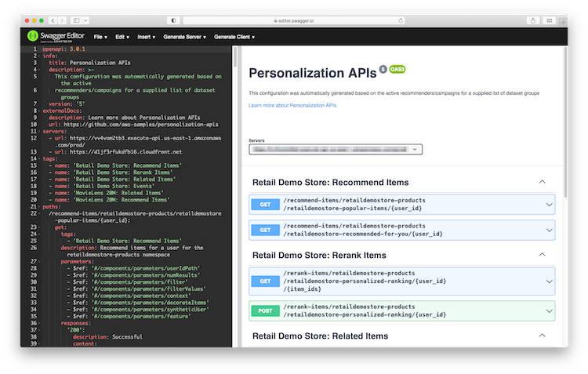
Task: Click the Swagger Editor logo
Action: [56, 36]
